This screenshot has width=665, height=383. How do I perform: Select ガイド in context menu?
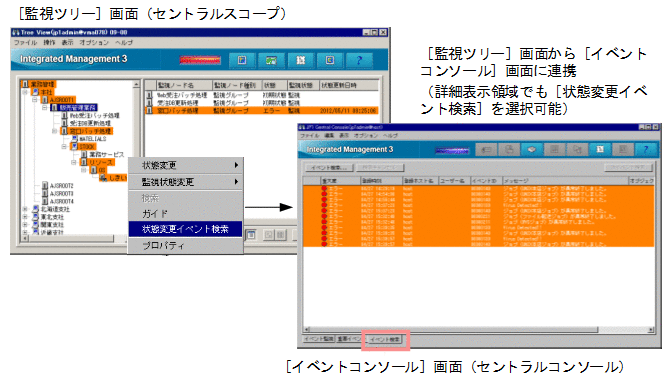click(x=185, y=213)
